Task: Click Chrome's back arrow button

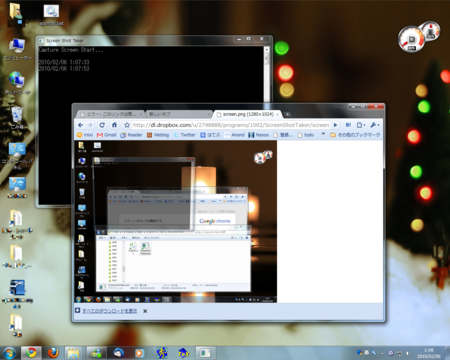Action: coord(80,125)
